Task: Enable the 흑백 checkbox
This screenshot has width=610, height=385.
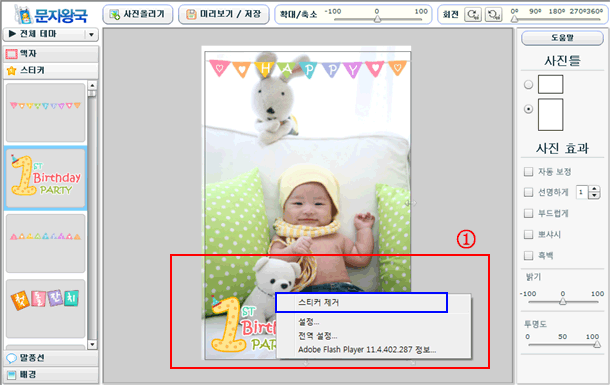Action: point(528,256)
